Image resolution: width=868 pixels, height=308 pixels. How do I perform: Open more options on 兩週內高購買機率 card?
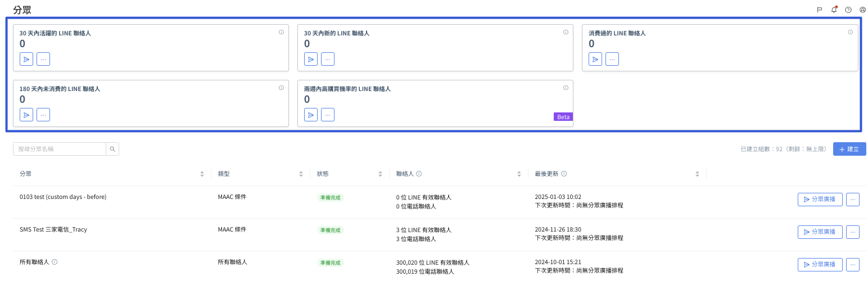[328, 115]
